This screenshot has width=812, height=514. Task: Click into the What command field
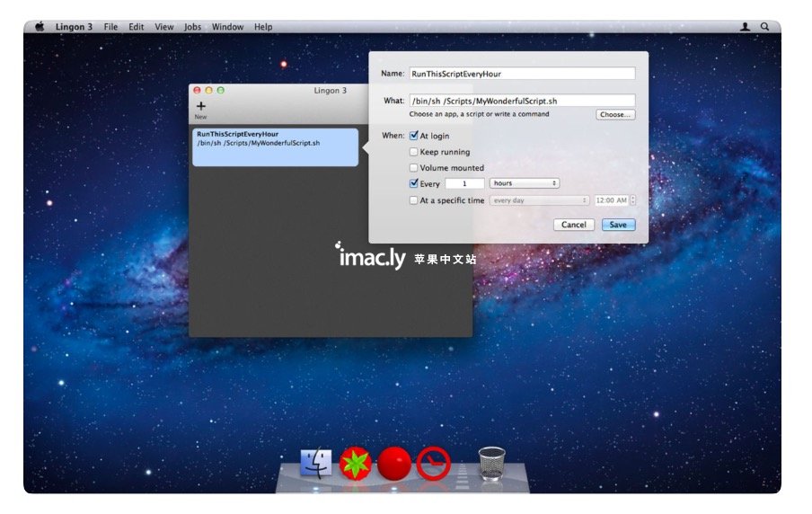522,101
